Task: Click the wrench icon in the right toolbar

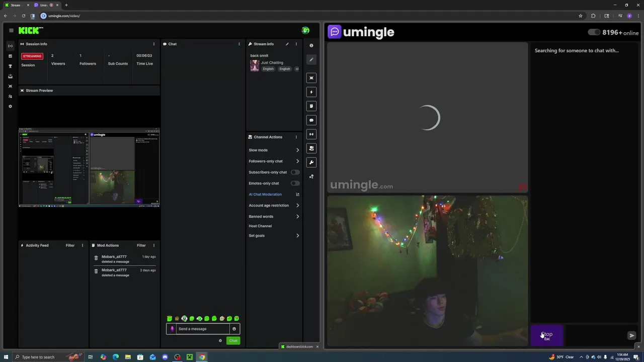Action: [311, 162]
